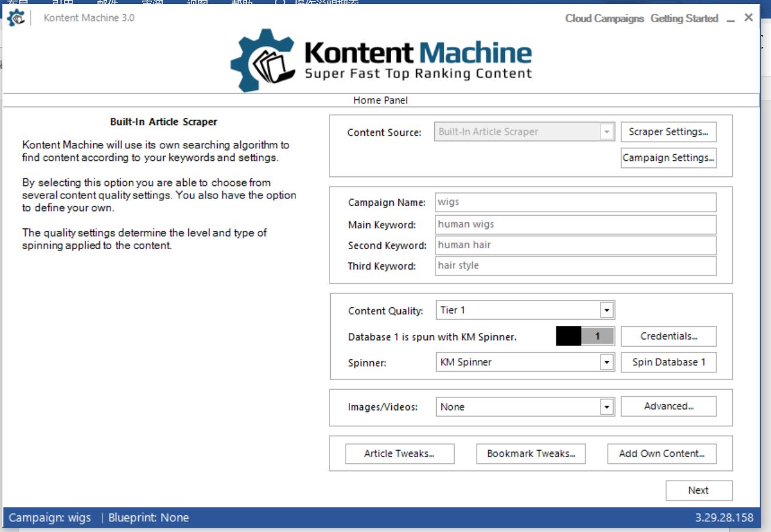Switch to the Home Panel tab

coord(382,100)
